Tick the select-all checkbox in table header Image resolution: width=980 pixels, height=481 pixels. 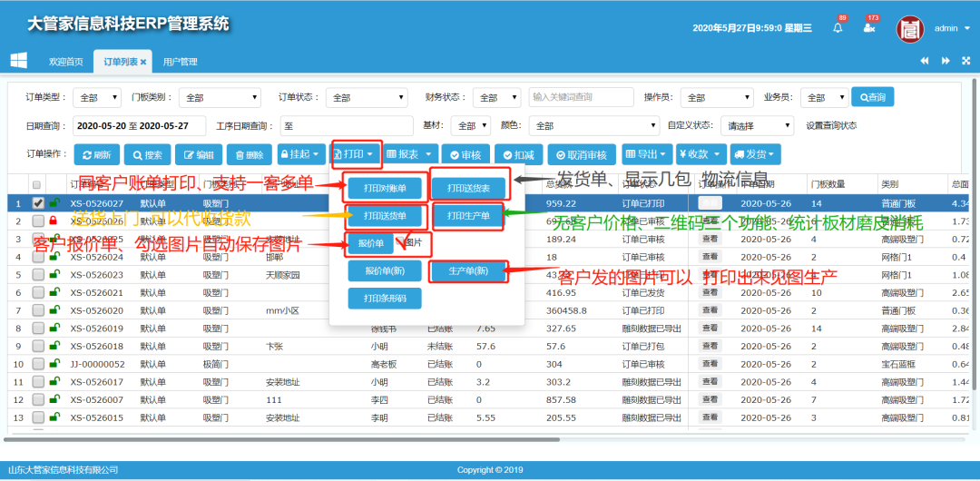pyautogui.click(x=36, y=184)
